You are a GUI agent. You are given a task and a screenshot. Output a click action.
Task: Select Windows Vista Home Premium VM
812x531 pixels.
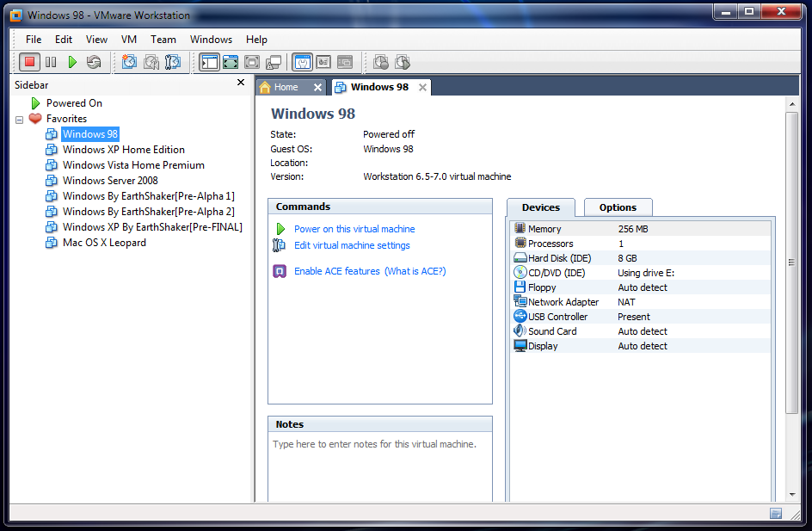pyautogui.click(x=133, y=165)
